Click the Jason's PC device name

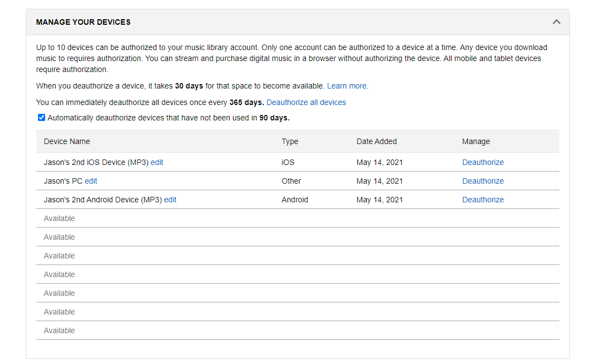(x=63, y=181)
